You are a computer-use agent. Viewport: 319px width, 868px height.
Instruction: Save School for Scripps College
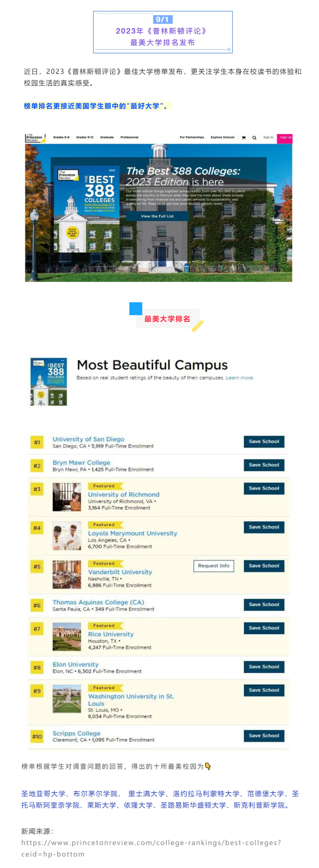click(x=264, y=735)
